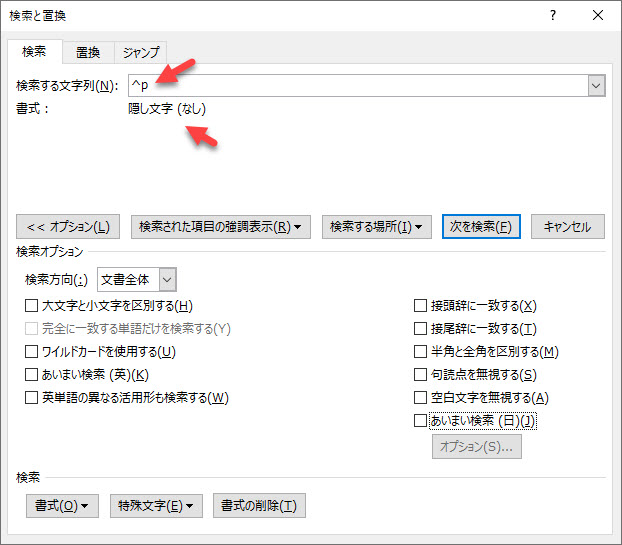Screen dimensions: 622x545
Task: Click the 次を検索 button
Action: pyautogui.click(x=481, y=227)
